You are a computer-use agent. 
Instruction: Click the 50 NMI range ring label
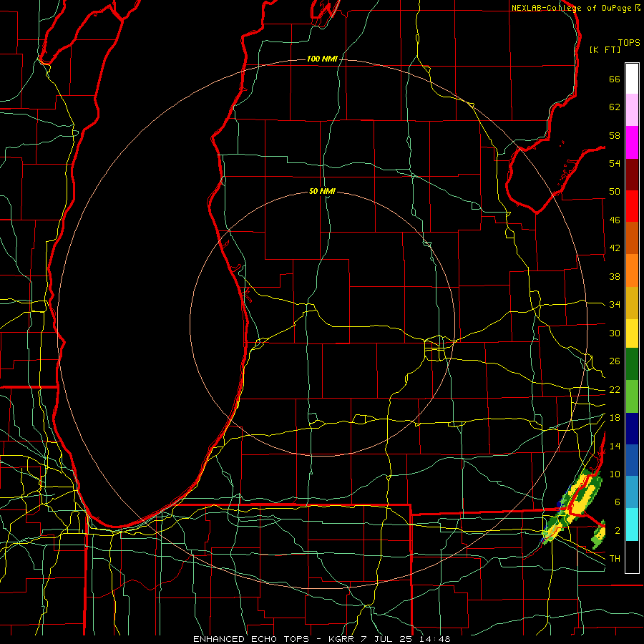click(322, 191)
